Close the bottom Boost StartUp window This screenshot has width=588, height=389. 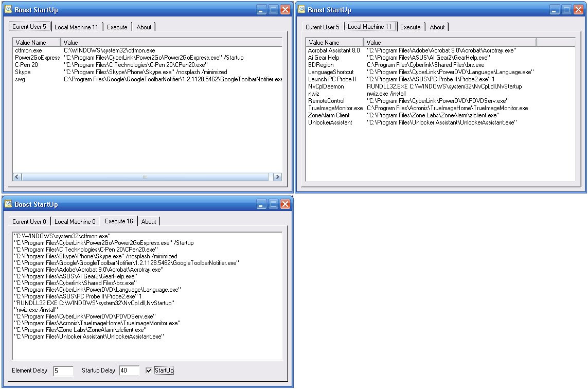(286, 204)
